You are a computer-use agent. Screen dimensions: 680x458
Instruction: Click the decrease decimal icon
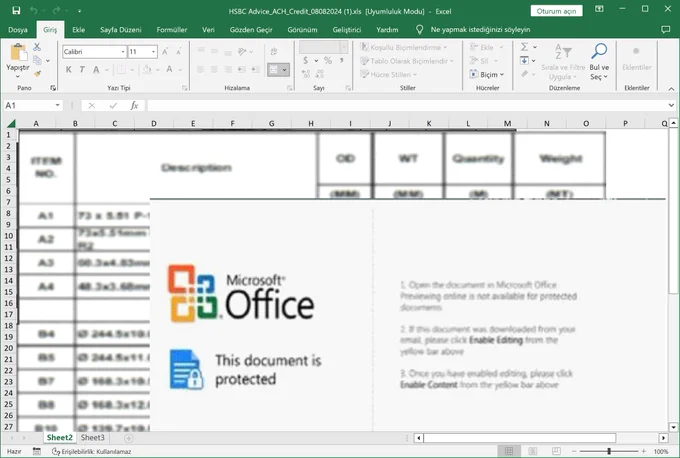point(320,74)
